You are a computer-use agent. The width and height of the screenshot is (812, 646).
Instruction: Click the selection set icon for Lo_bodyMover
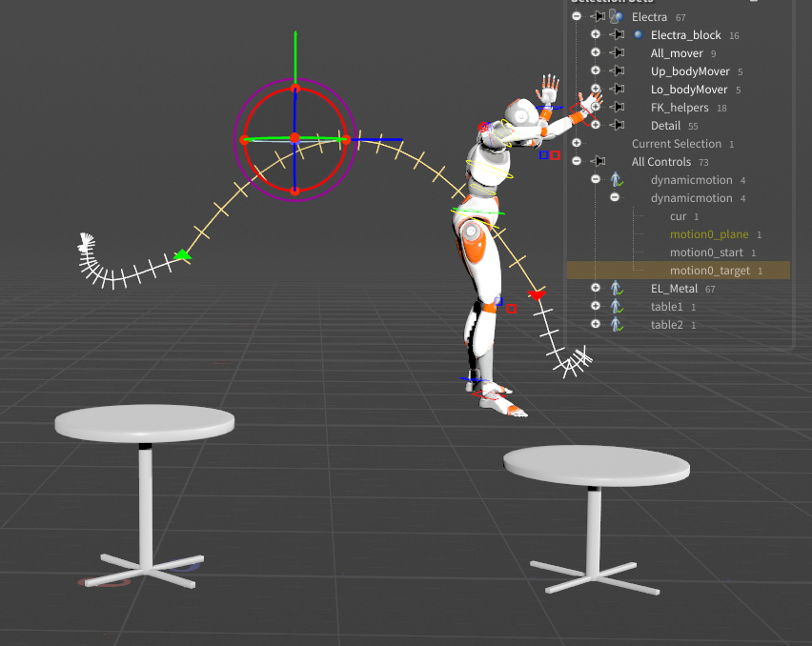617,89
